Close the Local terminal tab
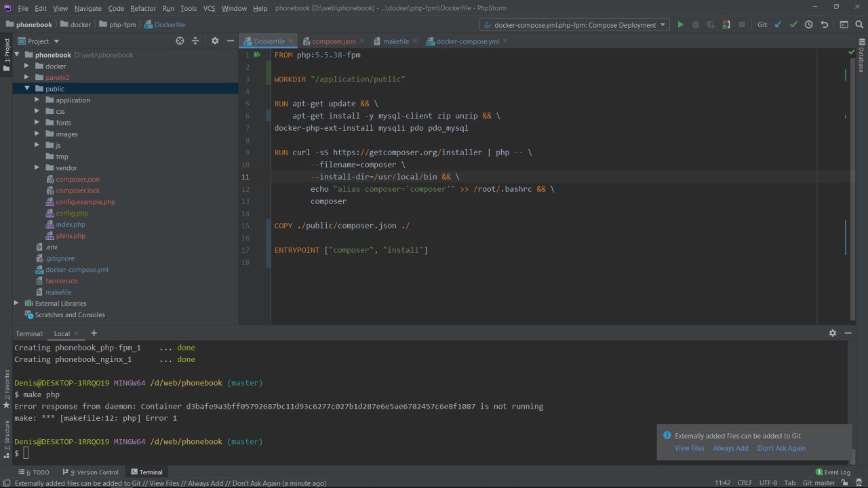 tap(77, 333)
